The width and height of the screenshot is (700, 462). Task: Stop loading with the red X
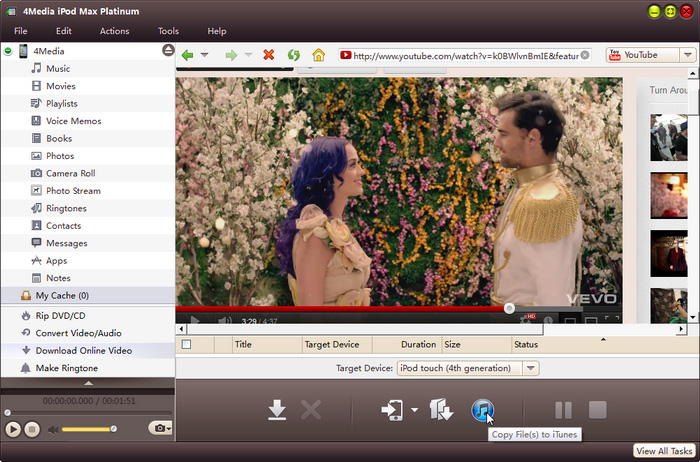point(269,55)
